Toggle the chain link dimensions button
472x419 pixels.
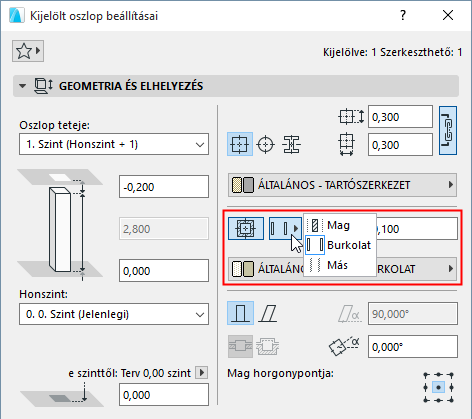coord(448,131)
